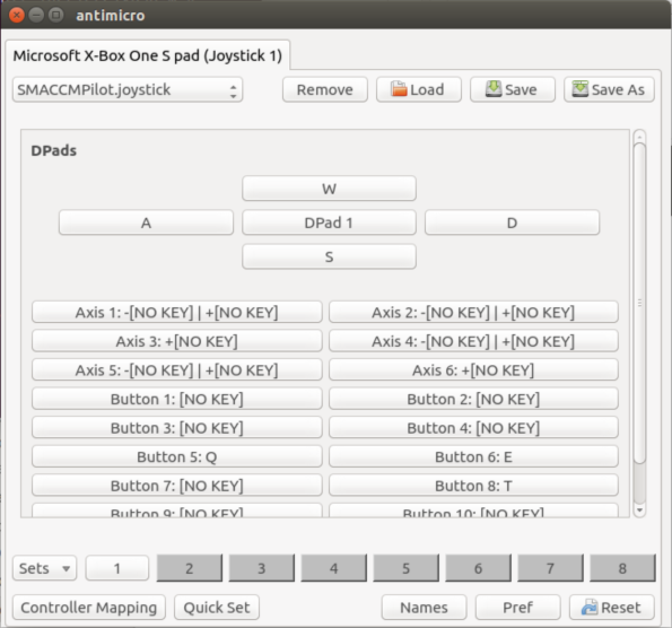Activate set number 5

(x=405, y=568)
